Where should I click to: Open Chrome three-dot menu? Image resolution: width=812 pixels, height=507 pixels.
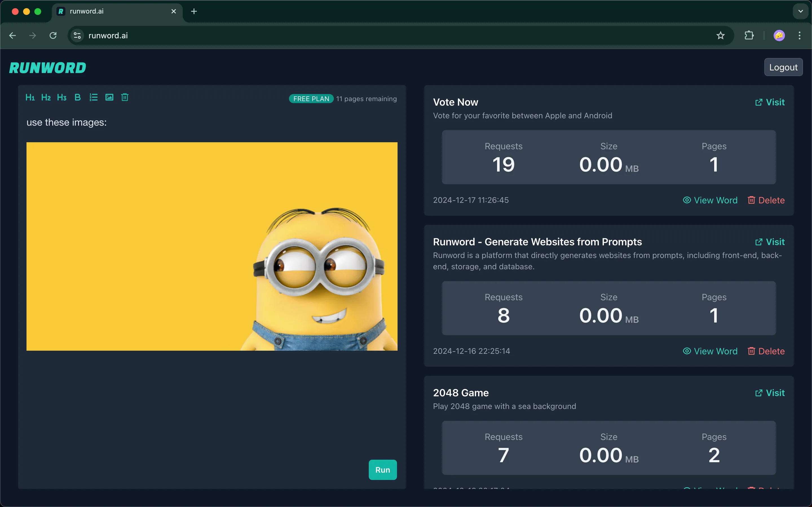coord(800,35)
